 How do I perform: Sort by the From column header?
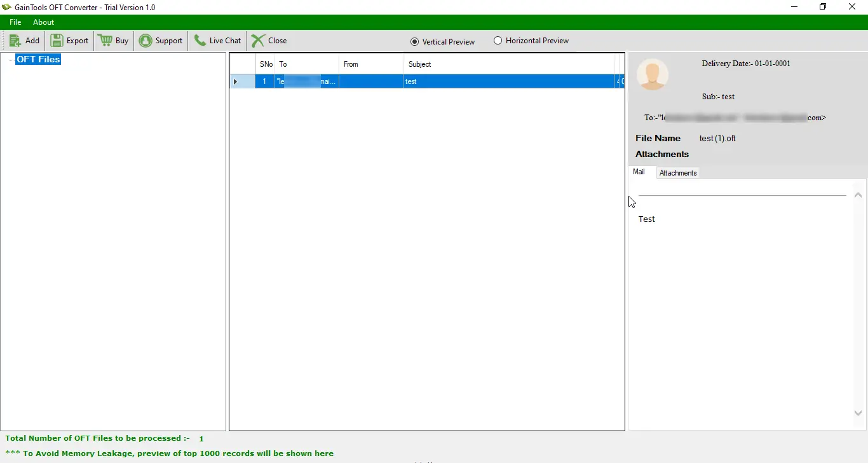coord(371,64)
